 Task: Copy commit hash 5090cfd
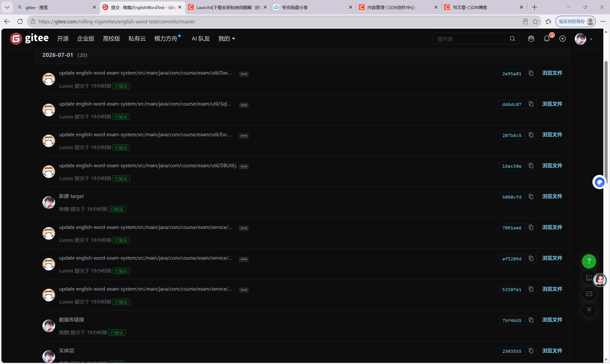(x=531, y=197)
